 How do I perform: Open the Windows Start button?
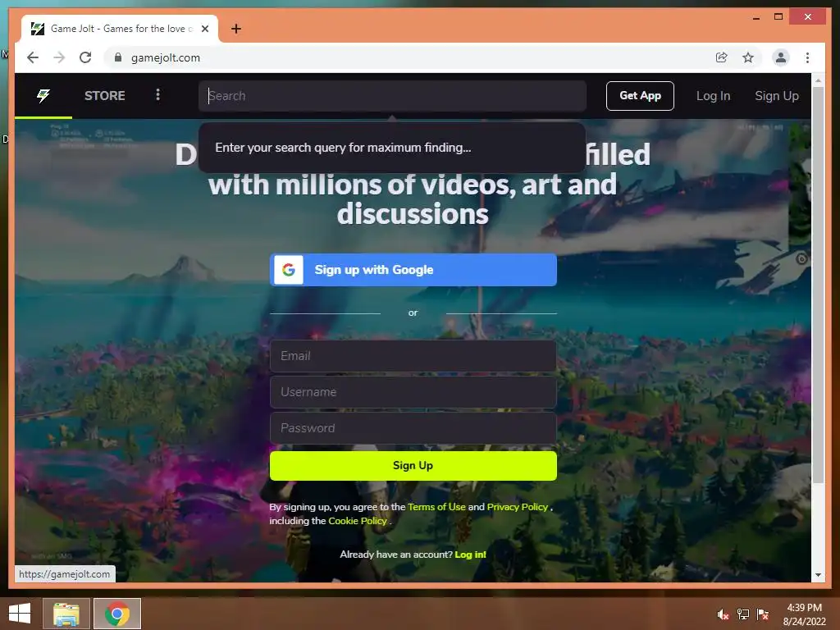pos(20,614)
